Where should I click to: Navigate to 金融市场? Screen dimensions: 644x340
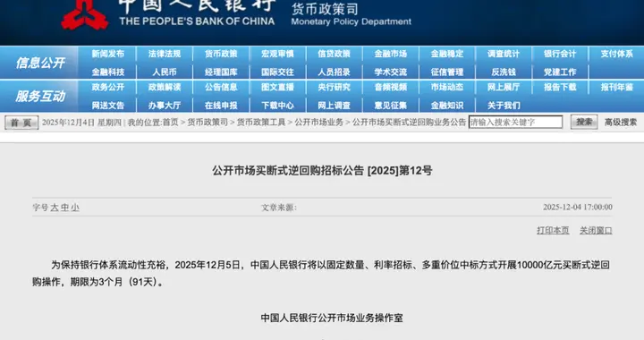[391, 54]
